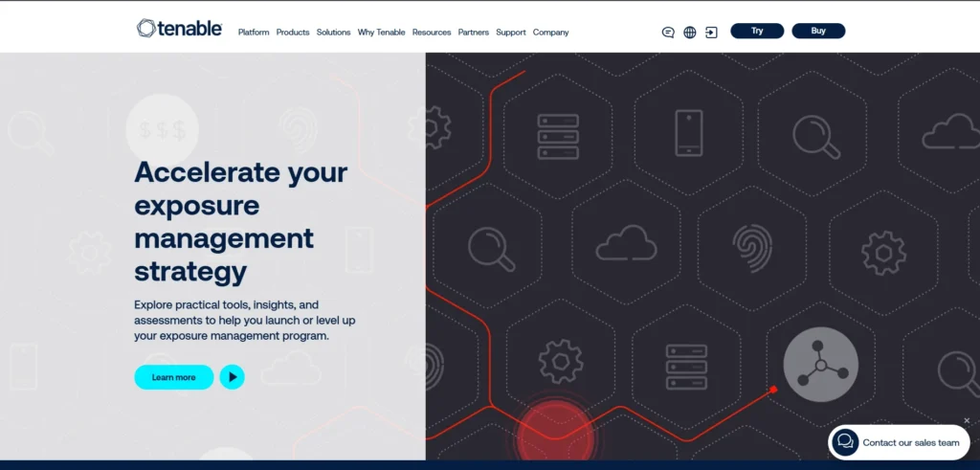Click the Learn more button
This screenshot has height=470, width=980.
(x=174, y=377)
